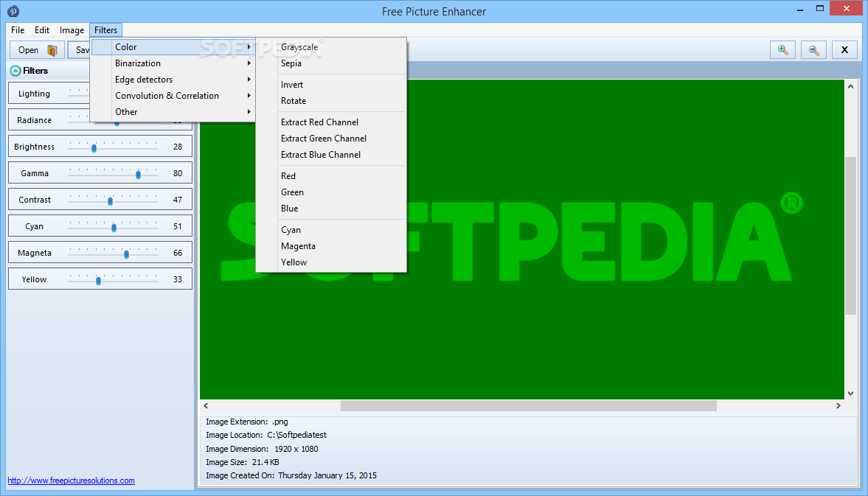Apply the Magenta color filter
868x496 pixels.
pyautogui.click(x=331, y=246)
